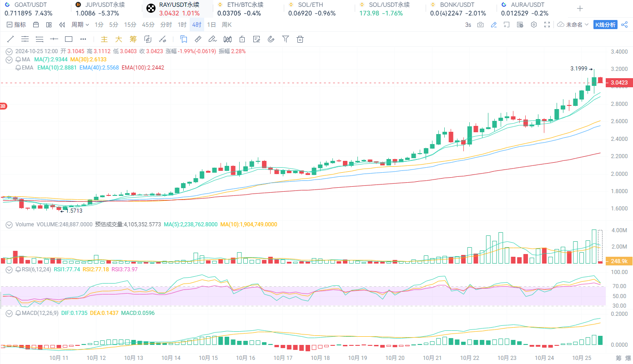Viewport: 633px width, 364px height.
Task: Switch to the 45分 timeframe
Action: pos(148,25)
